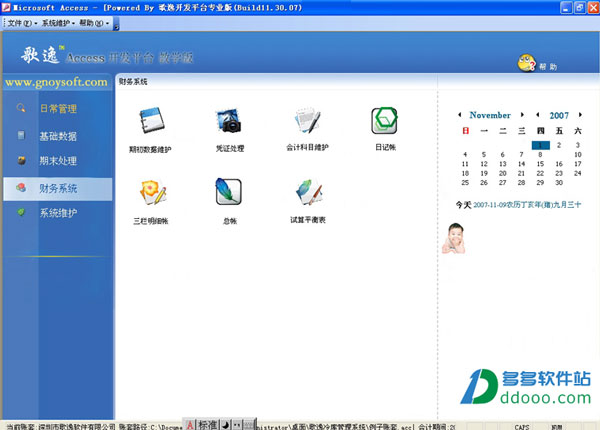Screen dimensions: 600x430
Task: Click the icon beside 基础数据
Action: click(x=21, y=135)
